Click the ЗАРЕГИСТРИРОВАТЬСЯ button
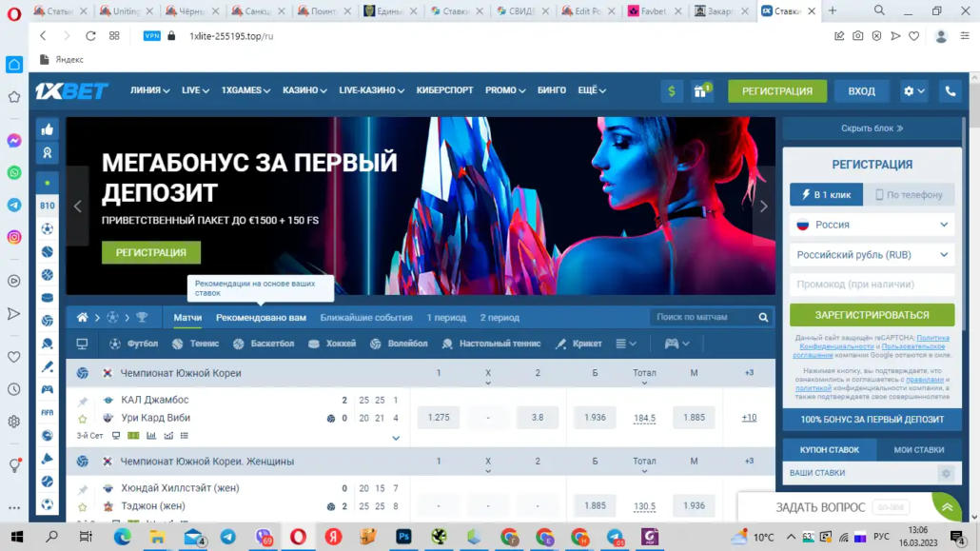980x551 pixels. [x=871, y=314]
